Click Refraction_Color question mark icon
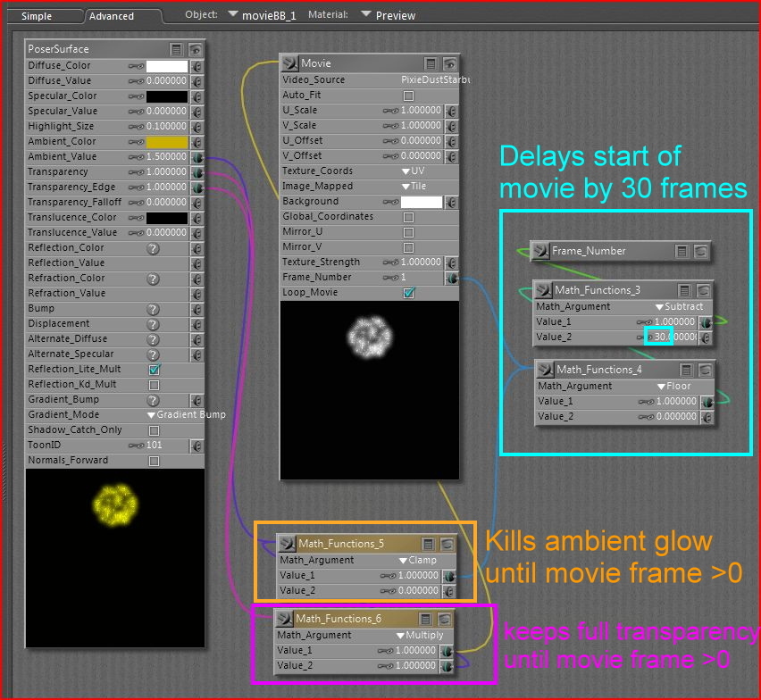The image size is (761, 700). (153, 279)
